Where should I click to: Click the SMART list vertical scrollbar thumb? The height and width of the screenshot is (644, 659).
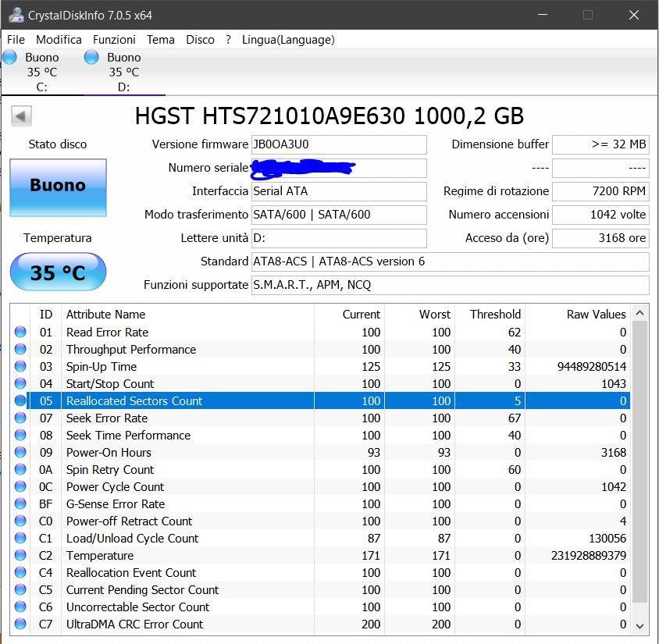[x=640, y=462]
